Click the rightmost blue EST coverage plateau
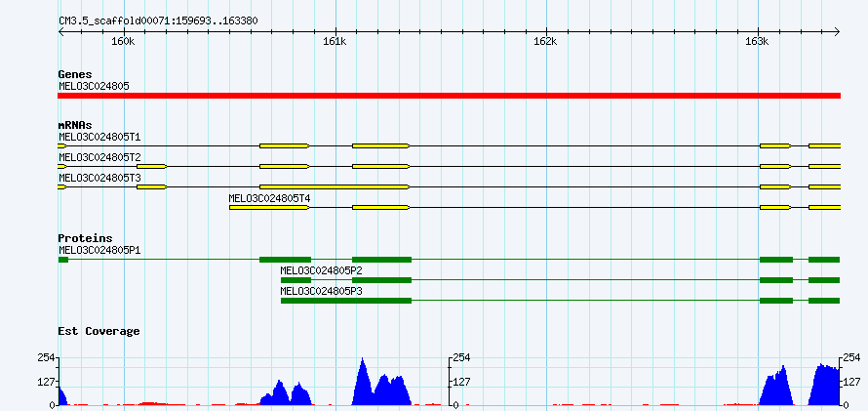The width and height of the screenshot is (868, 411). [824, 386]
